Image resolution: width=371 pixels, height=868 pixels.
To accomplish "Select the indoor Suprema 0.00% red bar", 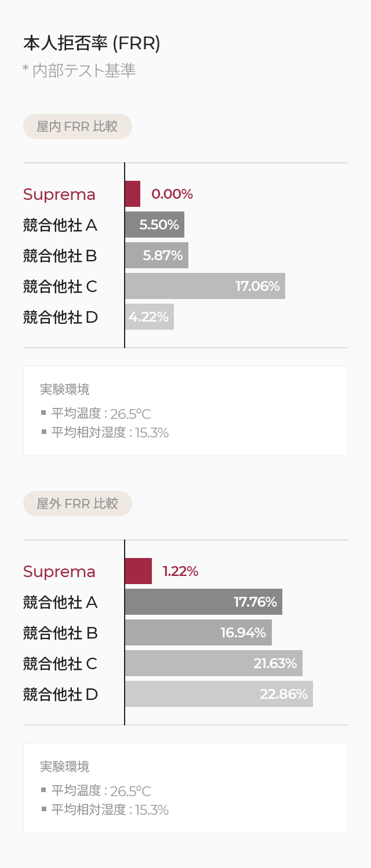I will coord(133,194).
